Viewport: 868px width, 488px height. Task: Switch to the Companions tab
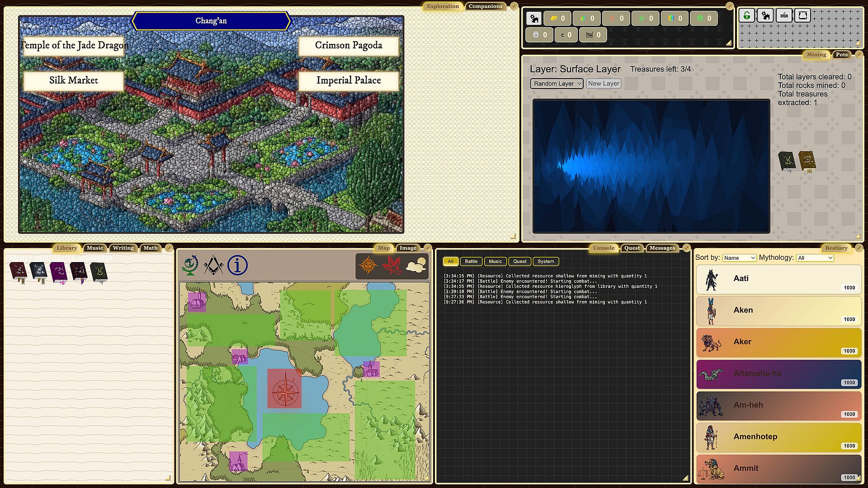[486, 6]
